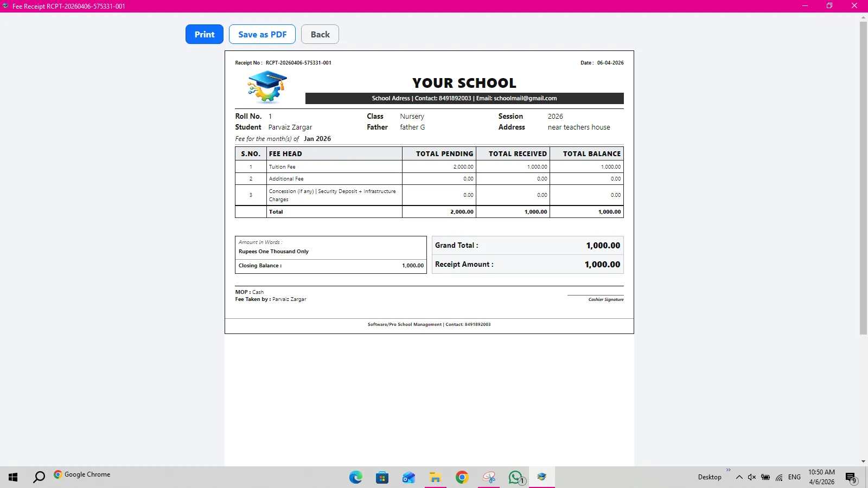868x488 pixels.
Task: Click student name Parvaiz Zargar
Action: click(x=290, y=127)
